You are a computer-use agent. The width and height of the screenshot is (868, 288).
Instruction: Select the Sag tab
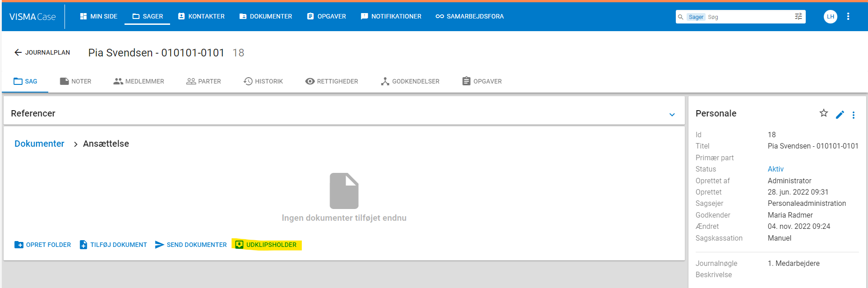[x=25, y=81]
